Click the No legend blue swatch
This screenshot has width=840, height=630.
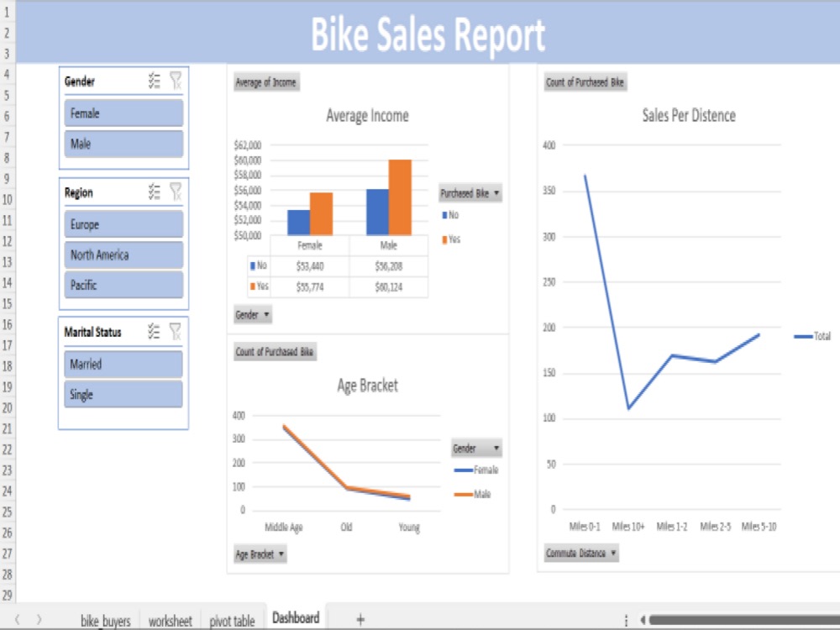(444, 215)
